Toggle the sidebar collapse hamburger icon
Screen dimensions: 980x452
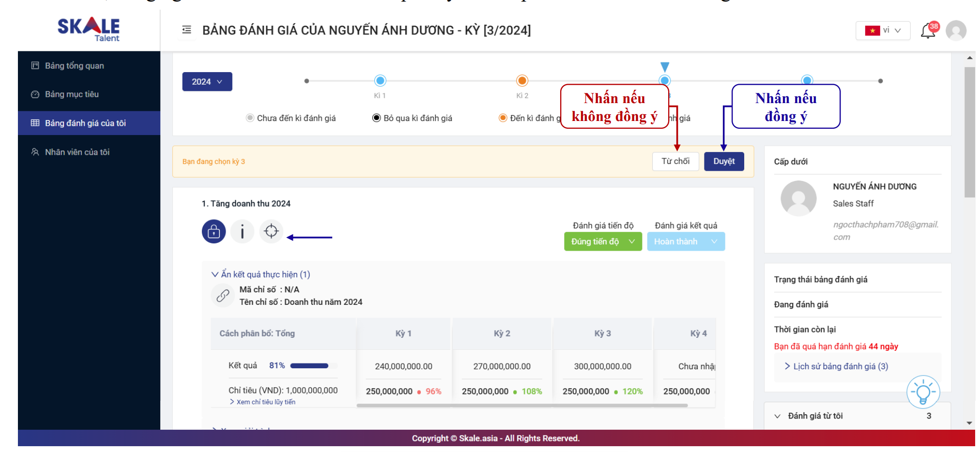[186, 30]
